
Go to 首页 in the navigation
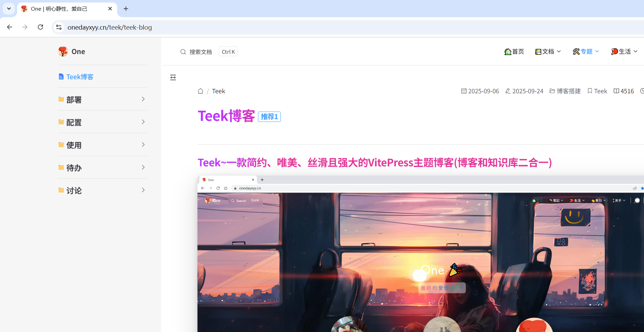[514, 52]
